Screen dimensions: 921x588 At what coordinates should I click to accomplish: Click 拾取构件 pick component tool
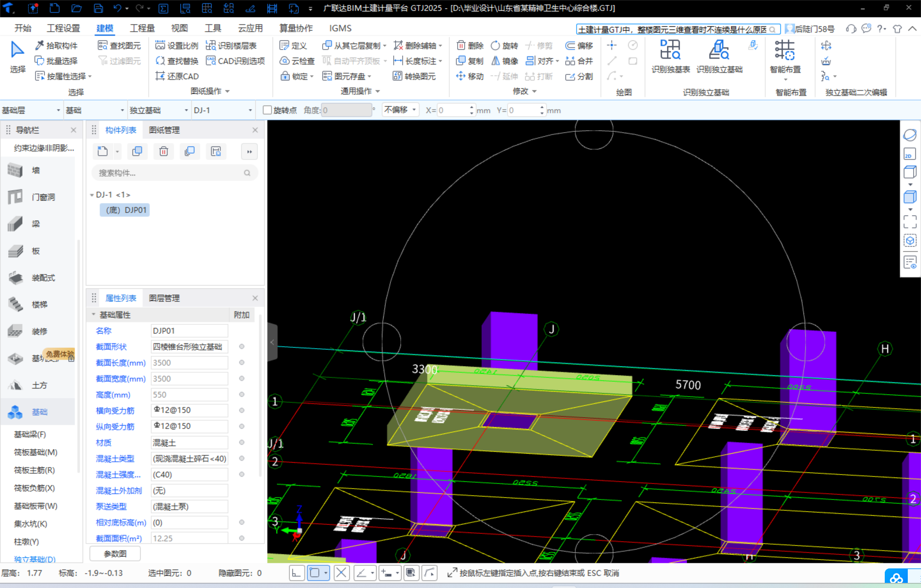(x=56, y=46)
